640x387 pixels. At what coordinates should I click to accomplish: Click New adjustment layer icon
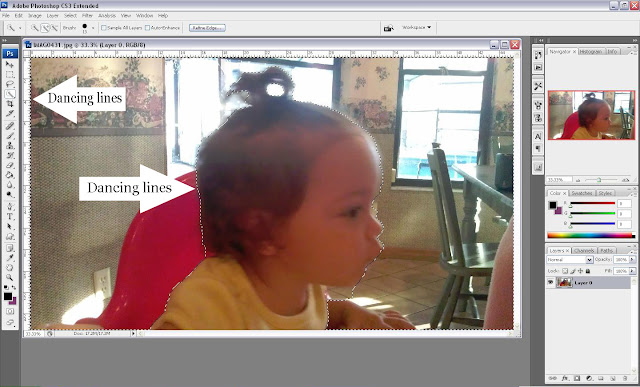pos(589,378)
